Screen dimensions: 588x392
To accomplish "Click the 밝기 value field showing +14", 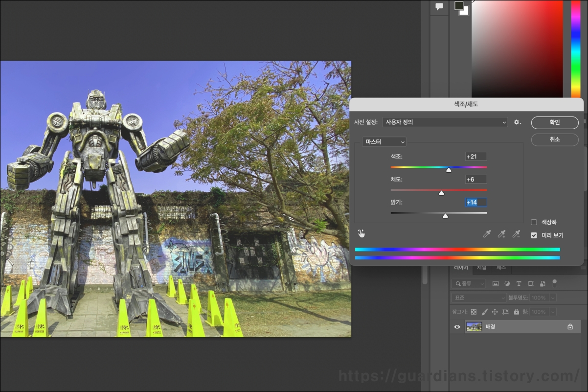I will pos(475,202).
